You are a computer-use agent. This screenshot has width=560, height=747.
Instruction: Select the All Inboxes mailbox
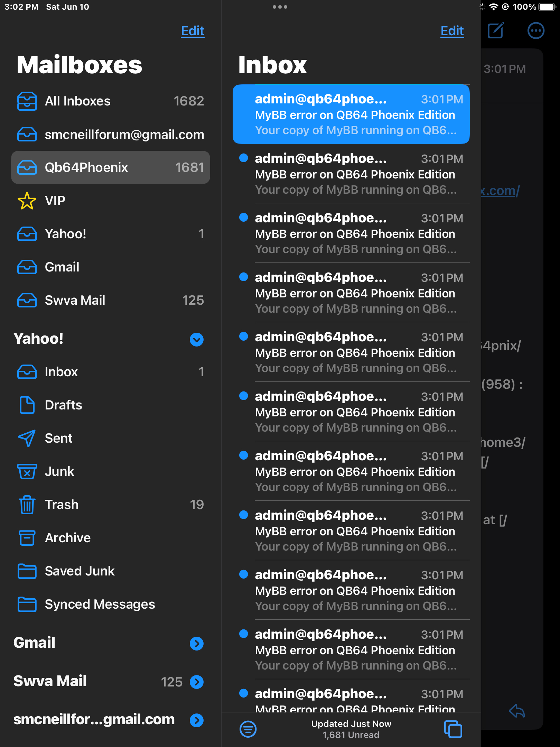coord(111,101)
